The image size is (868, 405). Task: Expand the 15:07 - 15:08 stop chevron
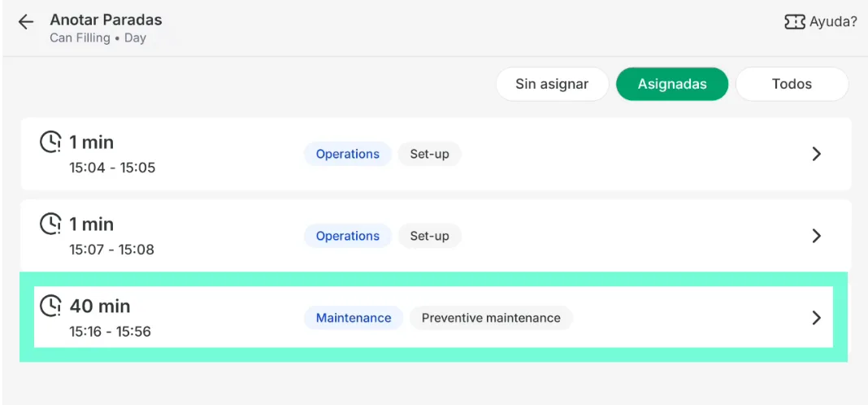coord(816,236)
